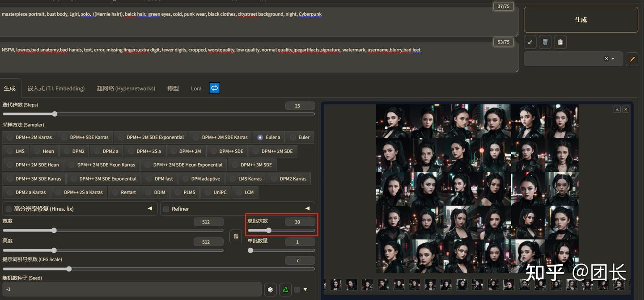Open the Hypernetworks tab
The height and width of the screenshot is (300, 644).
tap(126, 89)
